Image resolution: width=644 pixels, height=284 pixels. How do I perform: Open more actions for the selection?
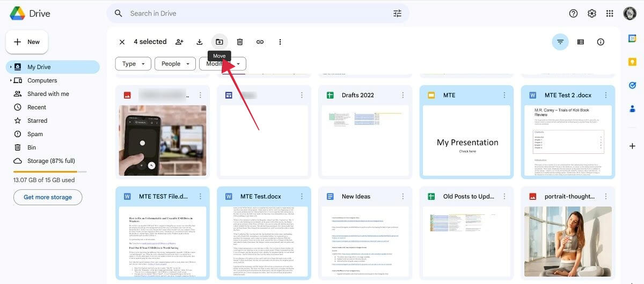tap(280, 42)
